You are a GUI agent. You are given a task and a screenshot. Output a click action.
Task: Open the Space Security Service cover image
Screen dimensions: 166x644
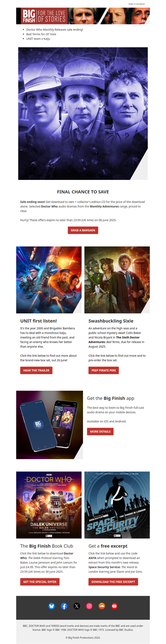117,505
